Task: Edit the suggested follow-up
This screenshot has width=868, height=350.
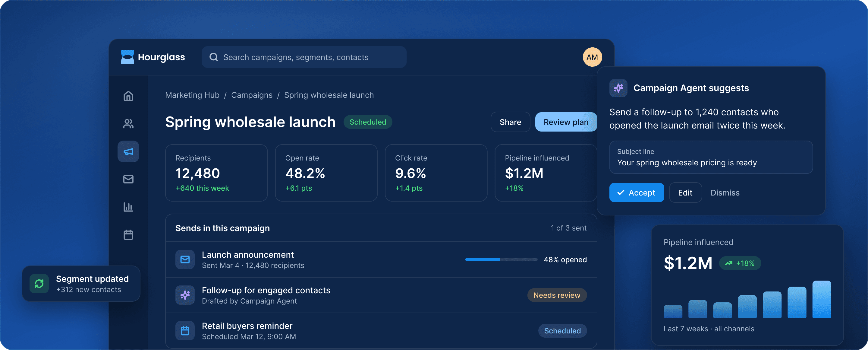Action: [685, 192]
